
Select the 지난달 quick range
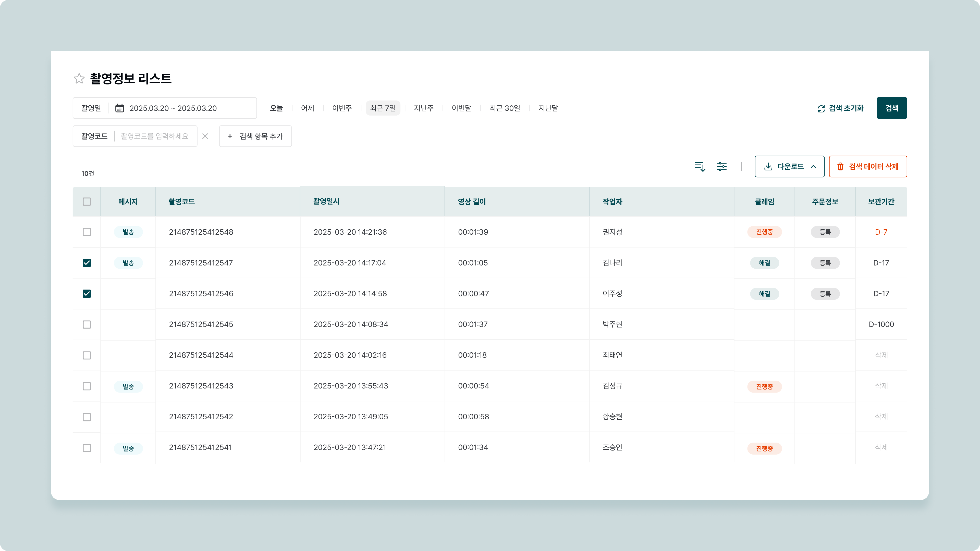(548, 108)
